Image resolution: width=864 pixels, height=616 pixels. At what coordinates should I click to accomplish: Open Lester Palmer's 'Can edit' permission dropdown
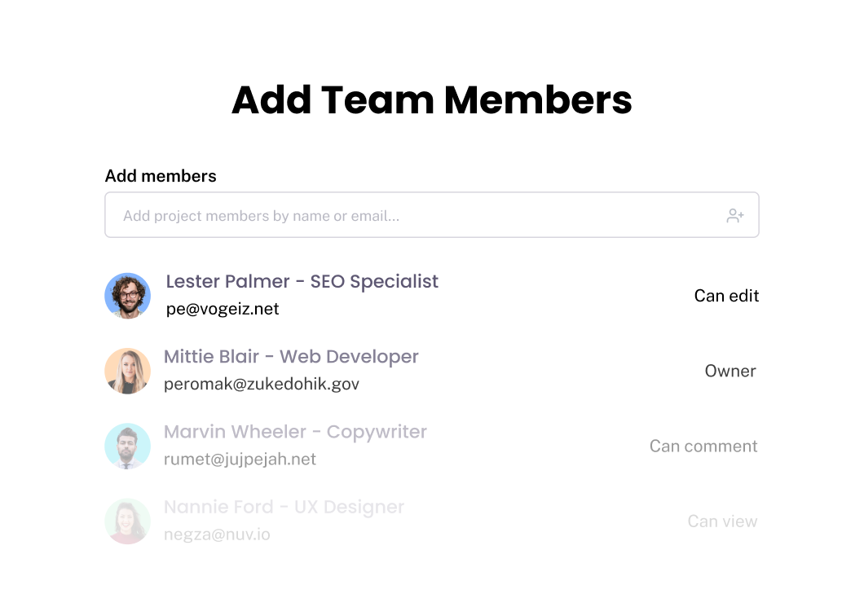(x=725, y=296)
